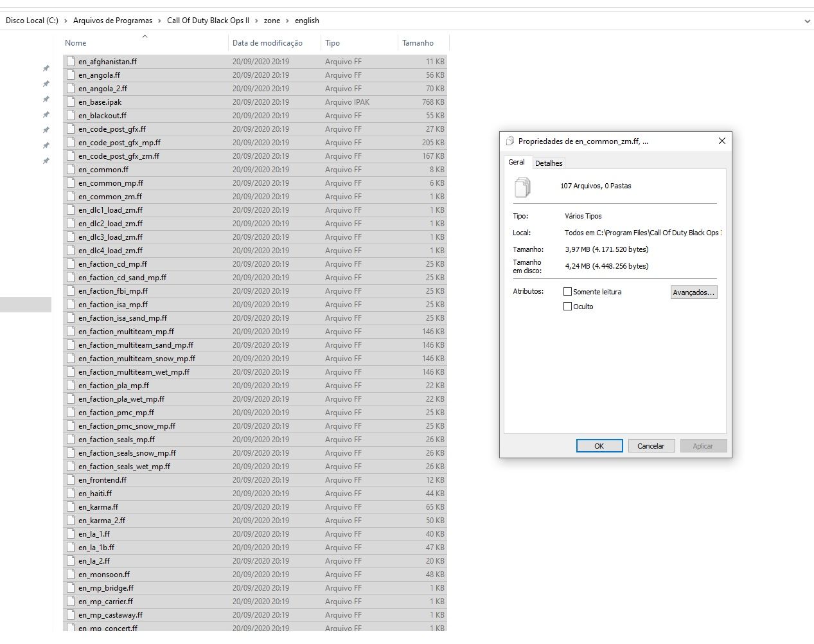Click Cancelar in the properties dialog
814x644 pixels.
(651, 446)
